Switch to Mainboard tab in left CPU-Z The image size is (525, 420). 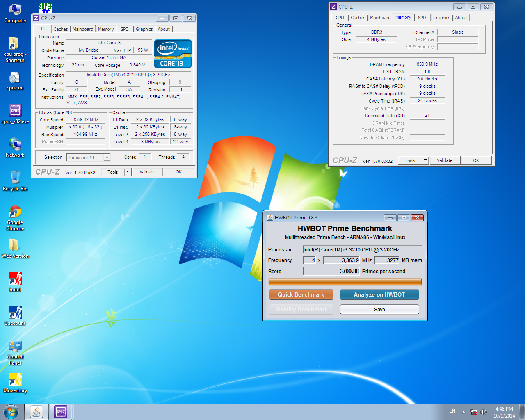pyautogui.click(x=83, y=29)
